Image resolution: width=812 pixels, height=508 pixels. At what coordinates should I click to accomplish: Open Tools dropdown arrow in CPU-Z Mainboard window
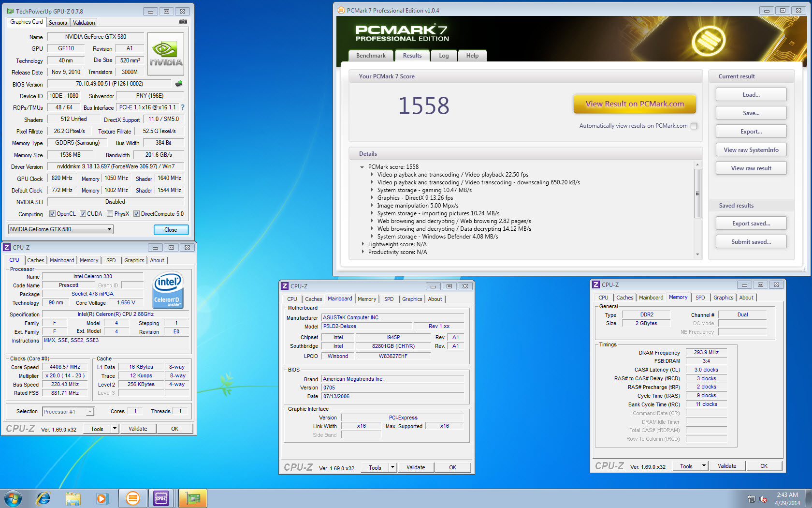[392, 467]
